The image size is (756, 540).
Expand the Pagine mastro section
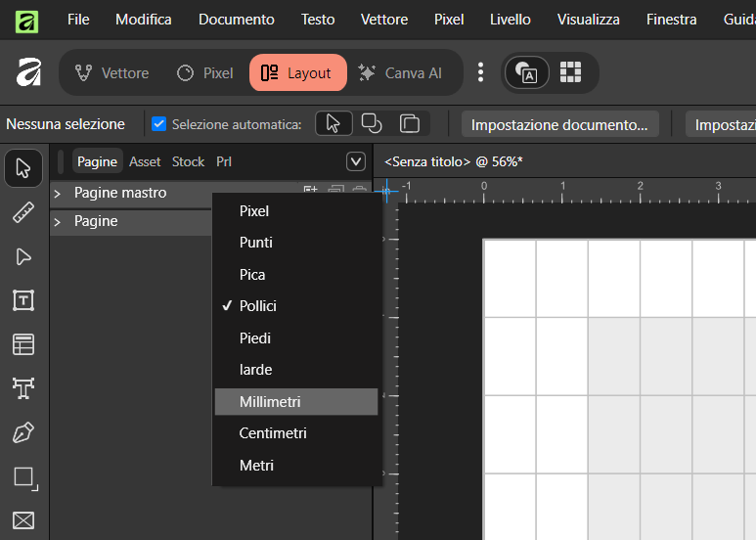58,194
